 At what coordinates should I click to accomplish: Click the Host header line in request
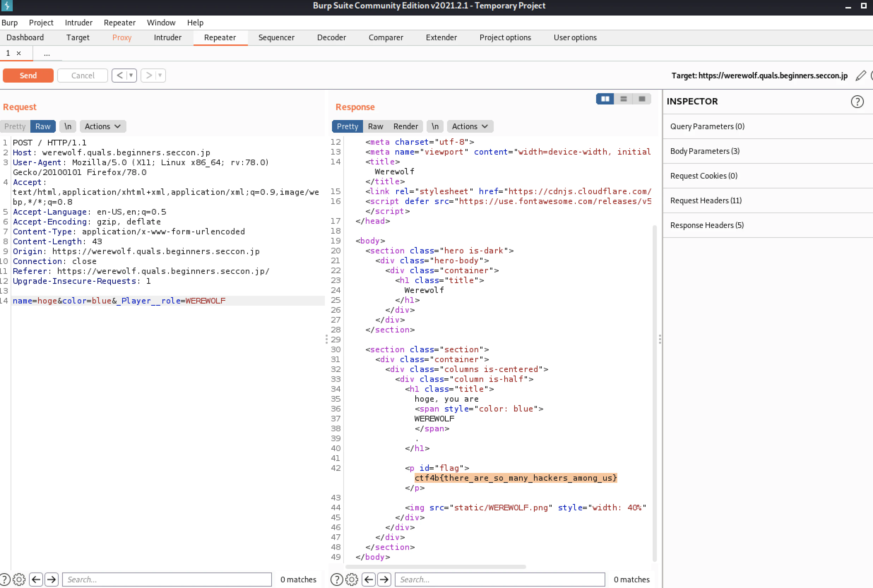click(x=112, y=152)
